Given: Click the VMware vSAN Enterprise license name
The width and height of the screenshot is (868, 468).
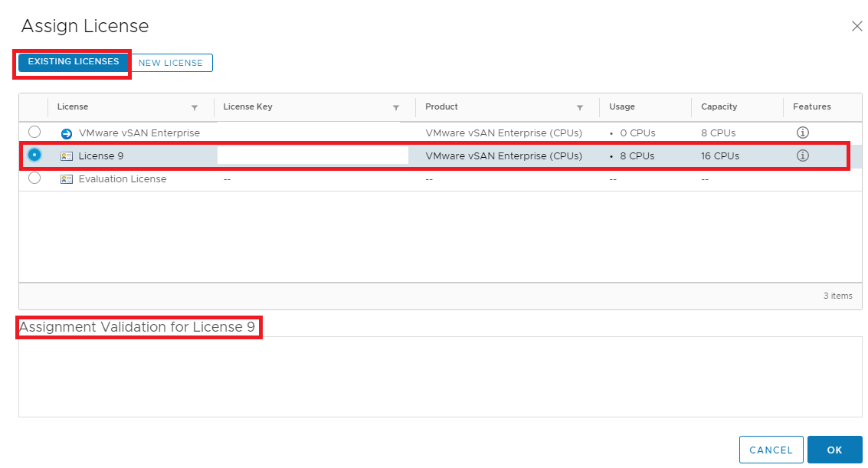Looking at the screenshot, I should [x=139, y=133].
